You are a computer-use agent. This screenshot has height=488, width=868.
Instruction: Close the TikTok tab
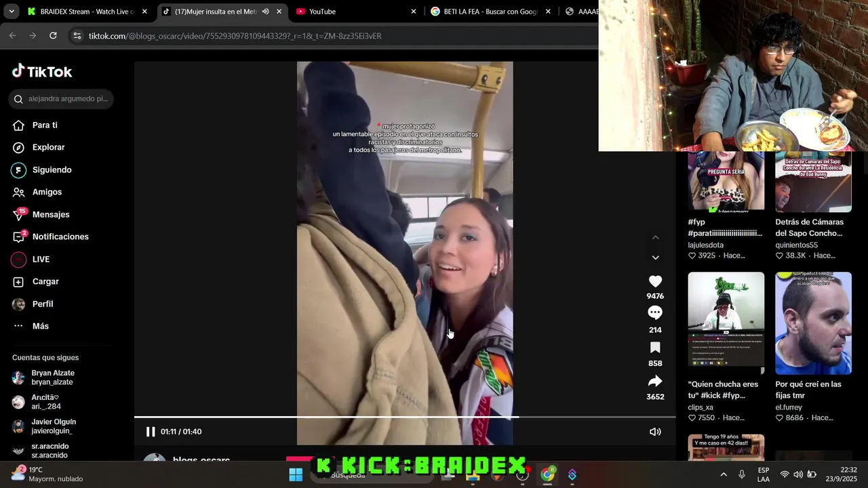(279, 12)
